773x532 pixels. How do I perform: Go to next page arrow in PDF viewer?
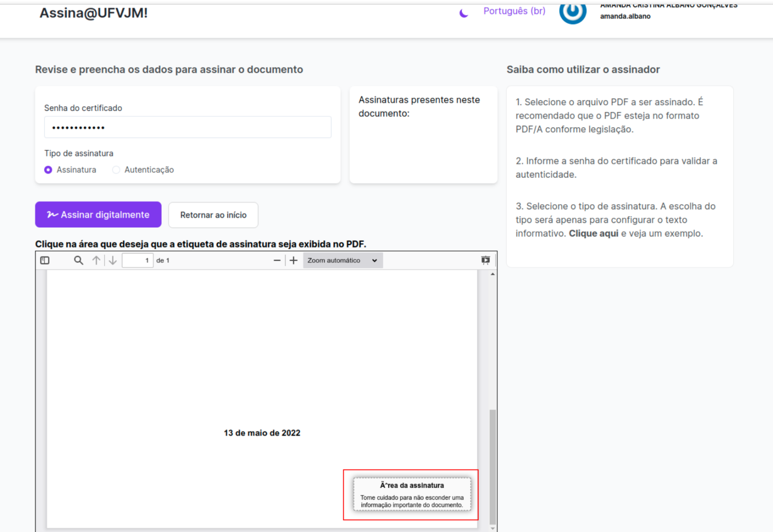[x=113, y=260]
